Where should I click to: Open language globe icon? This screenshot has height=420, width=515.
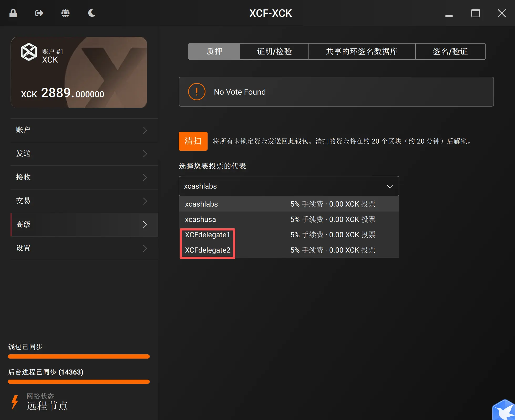tap(65, 13)
